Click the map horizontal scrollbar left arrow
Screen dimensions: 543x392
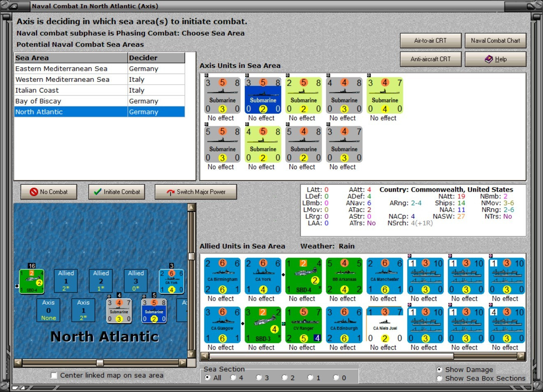[x=18, y=363]
